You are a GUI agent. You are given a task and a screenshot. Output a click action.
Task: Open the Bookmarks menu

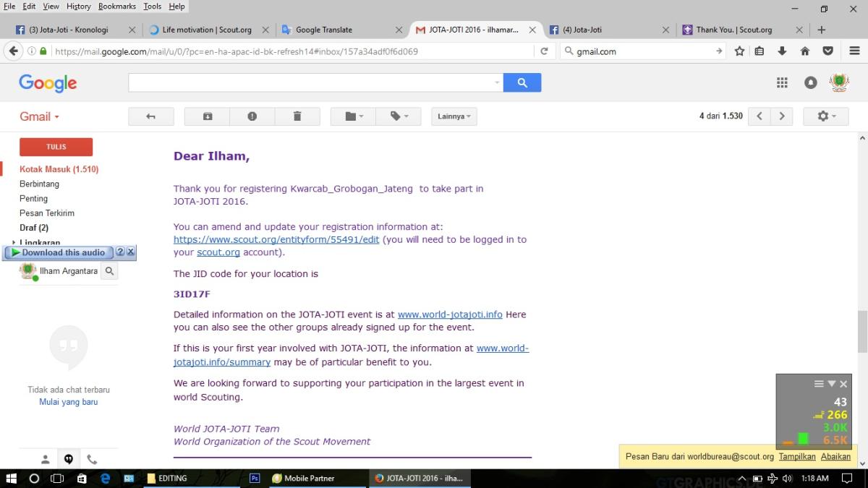tap(117, 6)
